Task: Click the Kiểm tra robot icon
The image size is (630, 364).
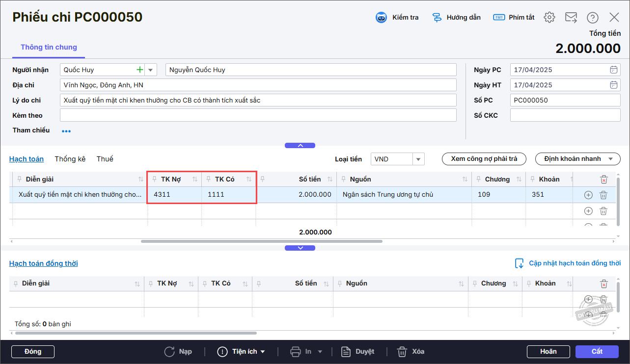Action: [x=381, y=18]
